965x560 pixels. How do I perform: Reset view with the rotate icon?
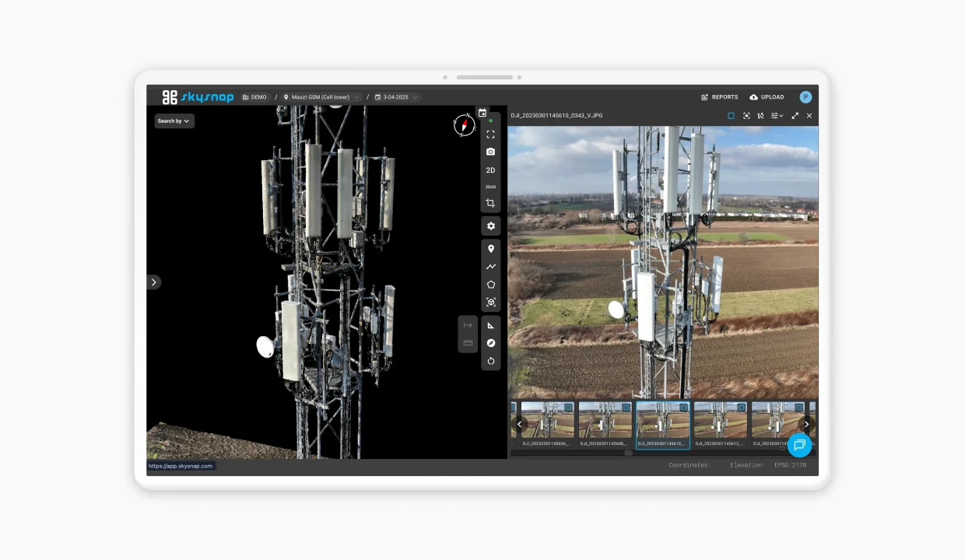click(490, 361)
